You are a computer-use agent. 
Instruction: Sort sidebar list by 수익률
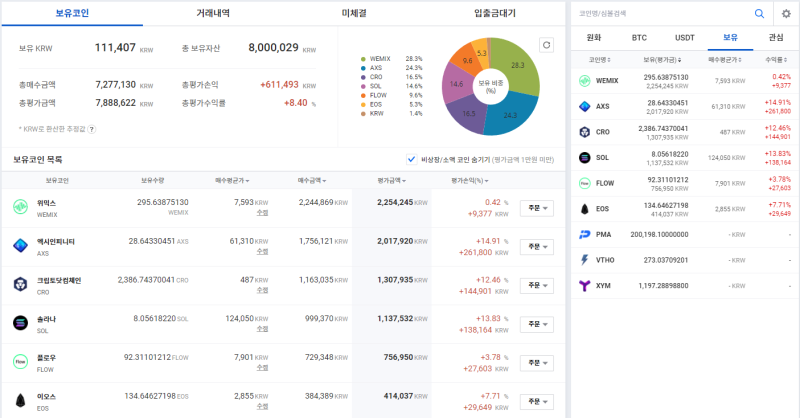776,60
